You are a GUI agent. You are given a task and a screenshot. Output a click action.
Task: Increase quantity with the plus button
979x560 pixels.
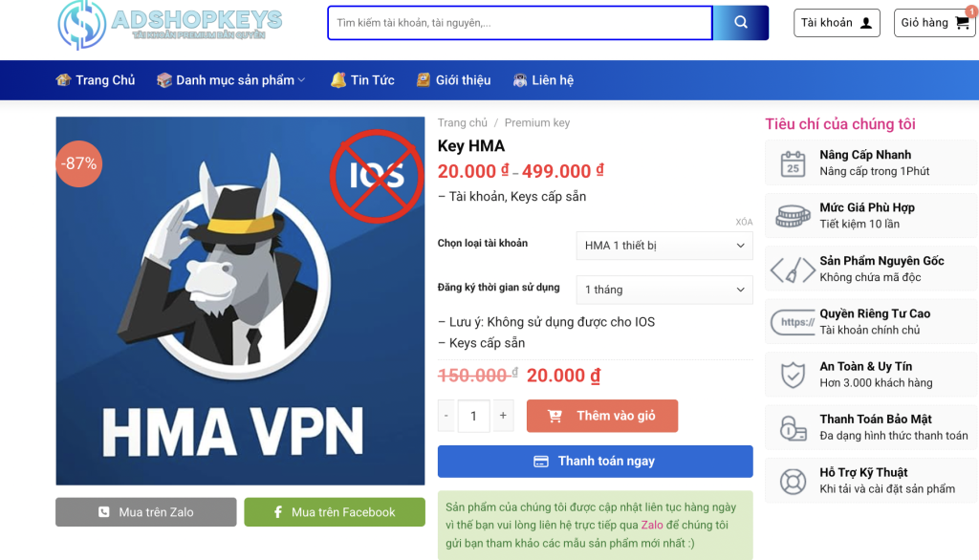coord(503,416)
